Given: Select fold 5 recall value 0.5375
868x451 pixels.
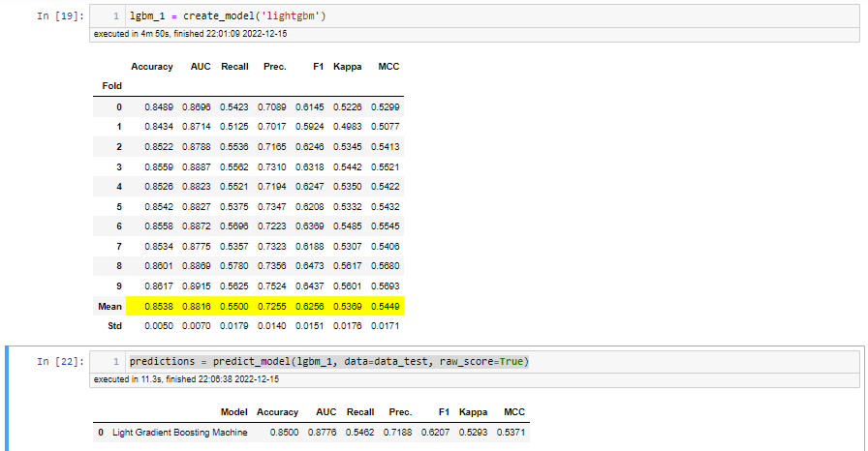Looking at the screenshot, I should (234, 207).
